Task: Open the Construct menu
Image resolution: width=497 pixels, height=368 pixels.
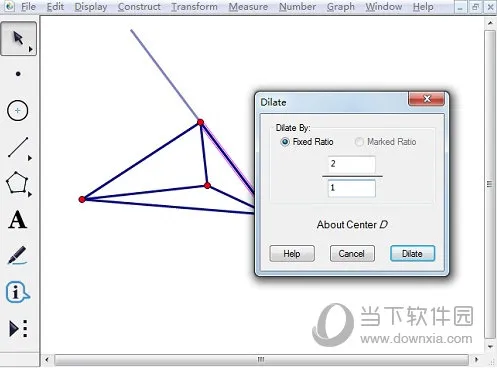Action: 139,7
